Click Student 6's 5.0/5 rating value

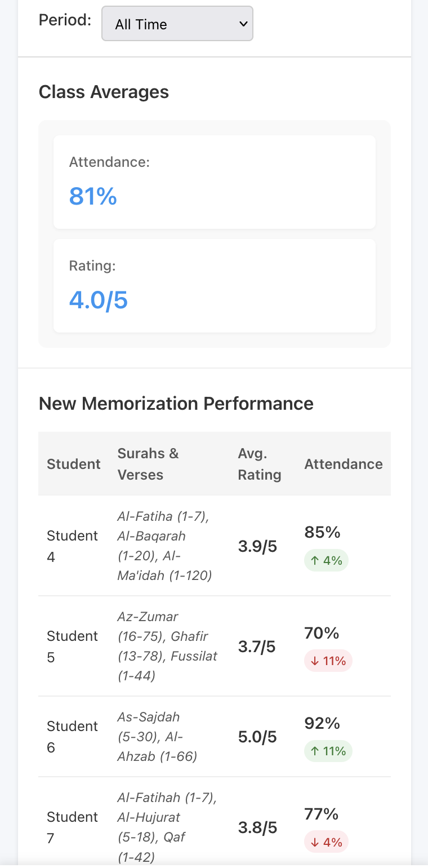(257, 737)
